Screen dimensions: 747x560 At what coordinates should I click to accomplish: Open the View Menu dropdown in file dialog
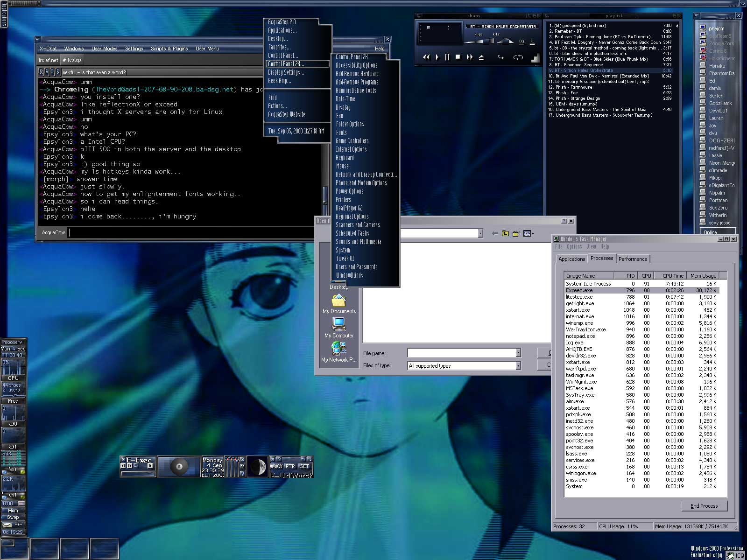[x=529, y=233]
